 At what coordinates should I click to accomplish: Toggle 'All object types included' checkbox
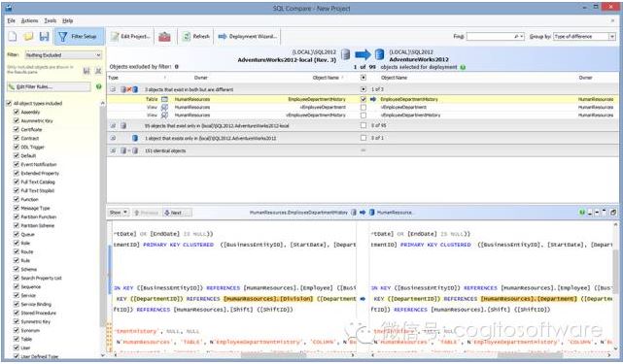click(9, 104)
